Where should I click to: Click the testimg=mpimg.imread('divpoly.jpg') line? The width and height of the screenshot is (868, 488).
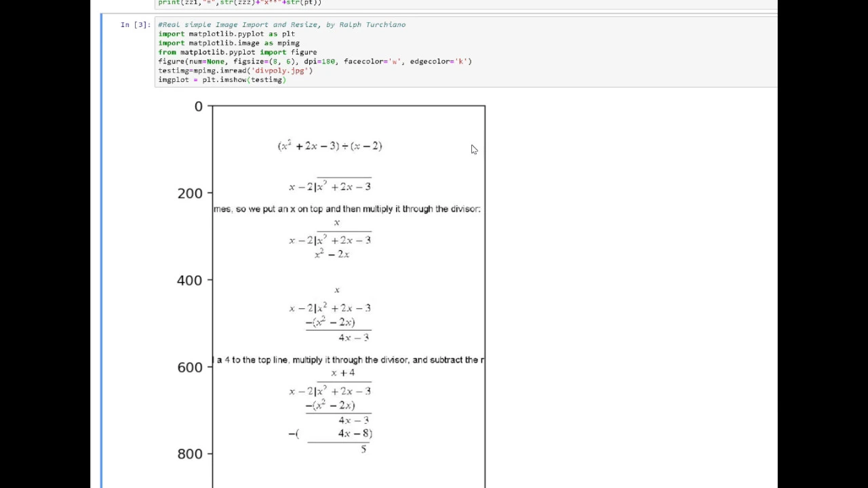[235, 70]
